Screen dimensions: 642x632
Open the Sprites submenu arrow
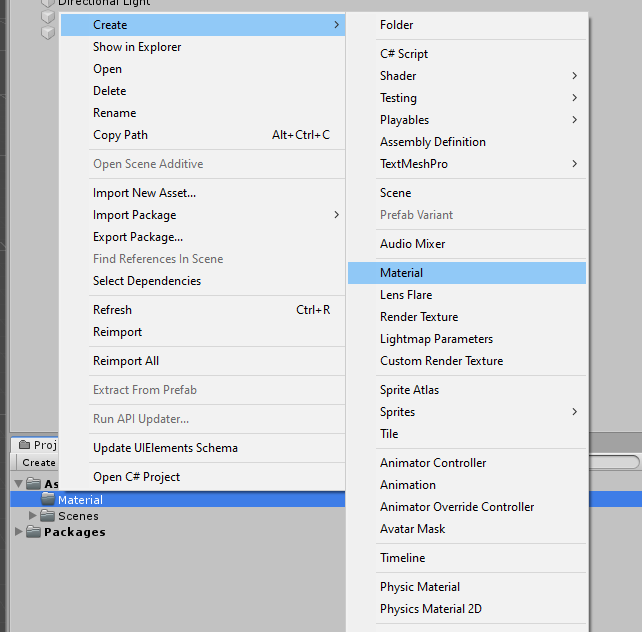[x=574, y=412]
